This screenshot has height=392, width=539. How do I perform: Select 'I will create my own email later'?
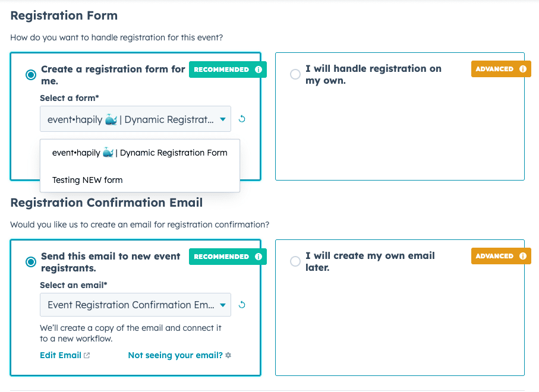click(295, 261)
